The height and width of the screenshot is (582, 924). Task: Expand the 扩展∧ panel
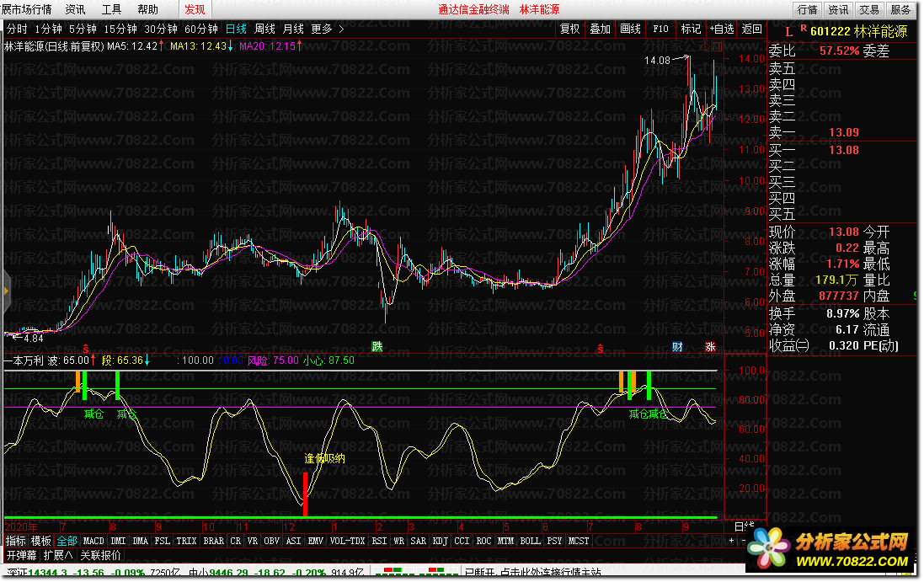(x=58, y=555)
